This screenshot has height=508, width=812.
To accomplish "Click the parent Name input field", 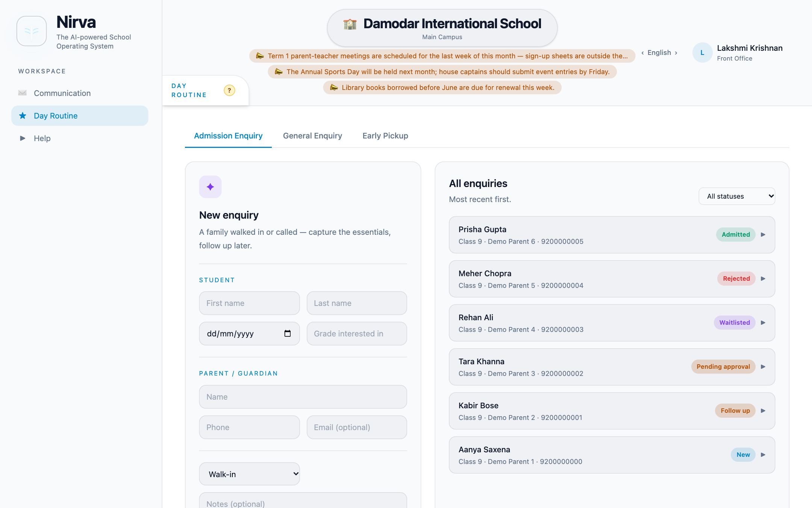I will (x=303, y=397).
